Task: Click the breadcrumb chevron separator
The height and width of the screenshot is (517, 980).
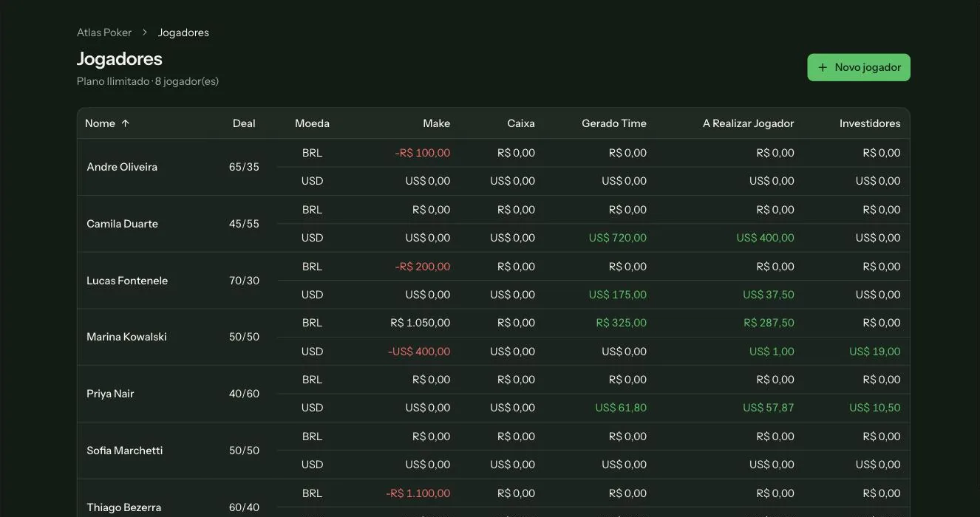Action: pos(145,32)
